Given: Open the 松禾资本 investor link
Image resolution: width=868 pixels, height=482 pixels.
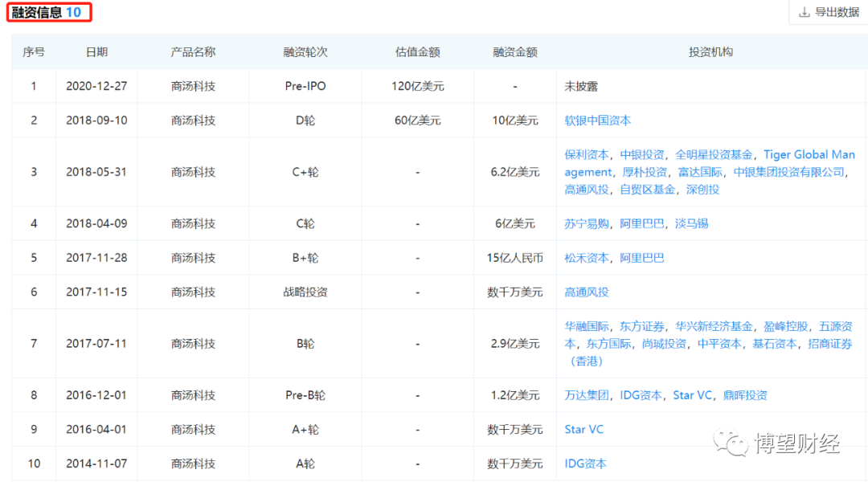Looking at the screenshot, I should point(586,258).
